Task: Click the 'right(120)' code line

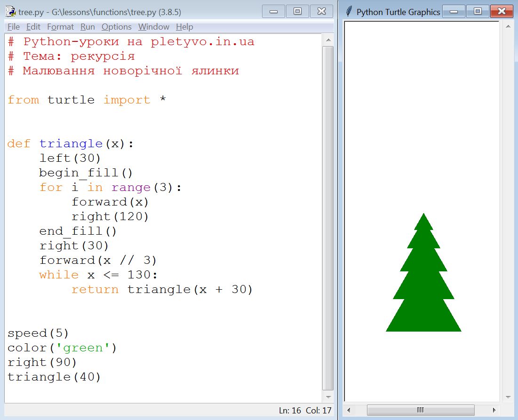Action: (111, 217)
